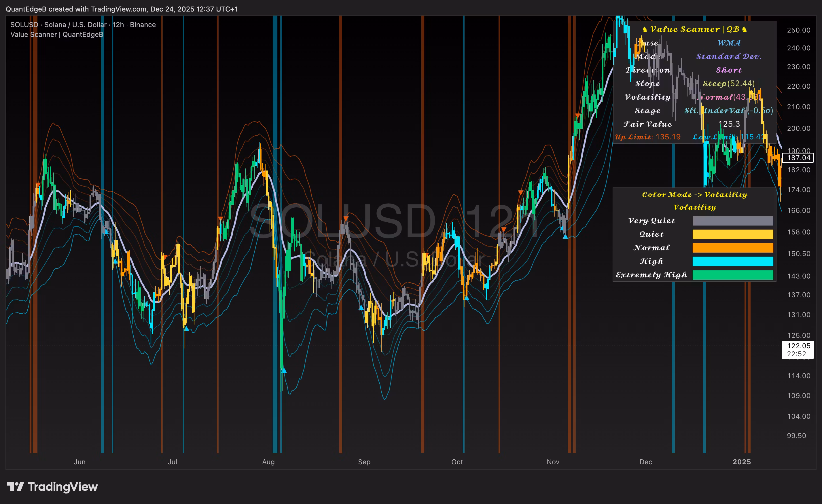Click the Quiet yellow legend swatch
Screen dimensions: 822x504
click(733, 234)
